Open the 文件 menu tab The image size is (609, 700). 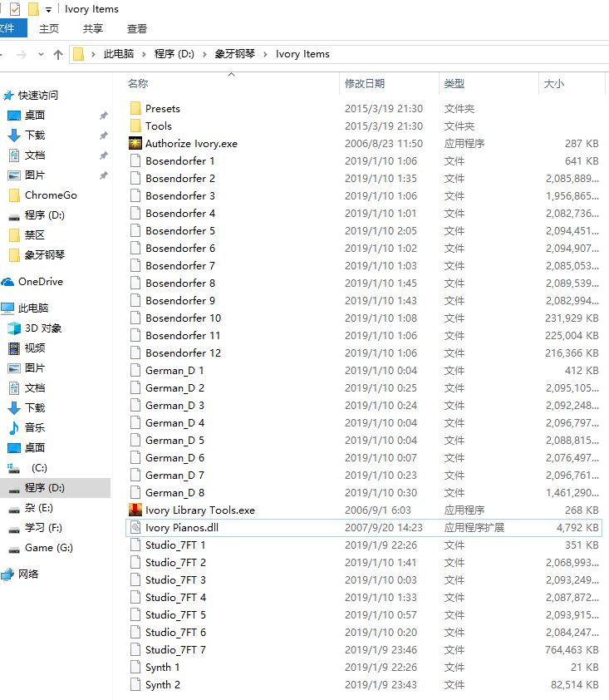pyautogui.click(x=12, y=28)
